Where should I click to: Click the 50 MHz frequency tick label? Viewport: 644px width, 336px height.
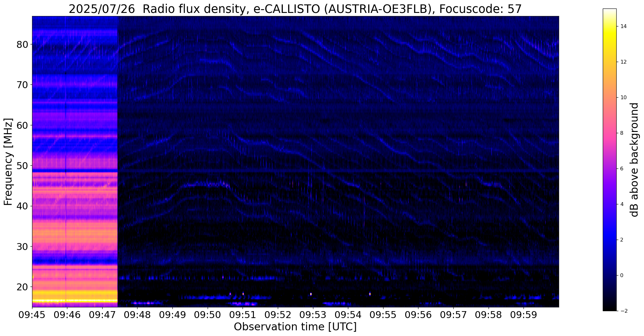click(x=22, y=166)
